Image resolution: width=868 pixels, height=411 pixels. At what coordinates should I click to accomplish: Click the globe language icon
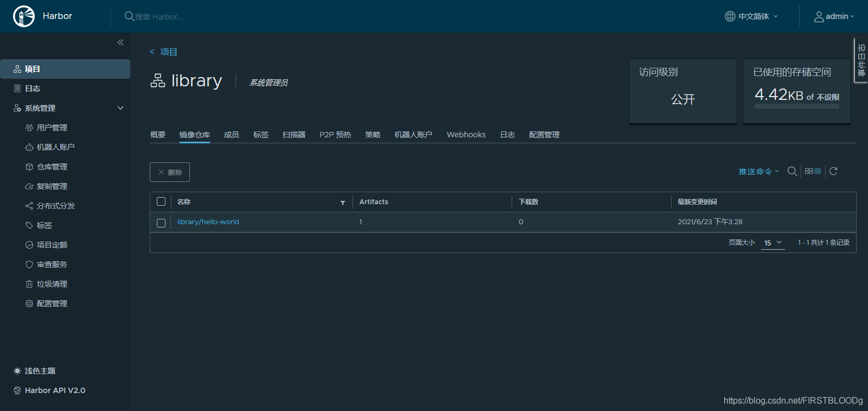pos(730,16)
